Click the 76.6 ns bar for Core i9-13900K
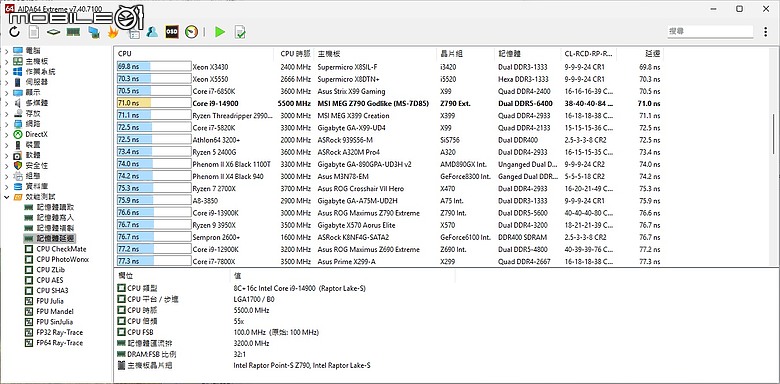The height and width of the screenshot is (384, 780). (154, 213)
